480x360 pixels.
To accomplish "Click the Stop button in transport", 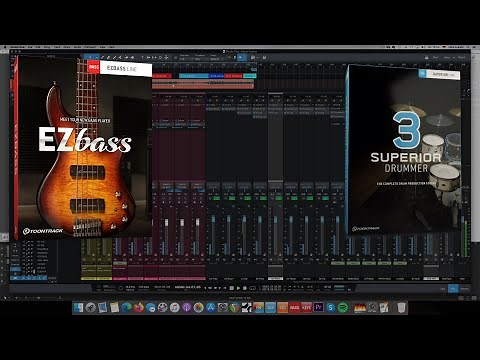I will (231, 288).
